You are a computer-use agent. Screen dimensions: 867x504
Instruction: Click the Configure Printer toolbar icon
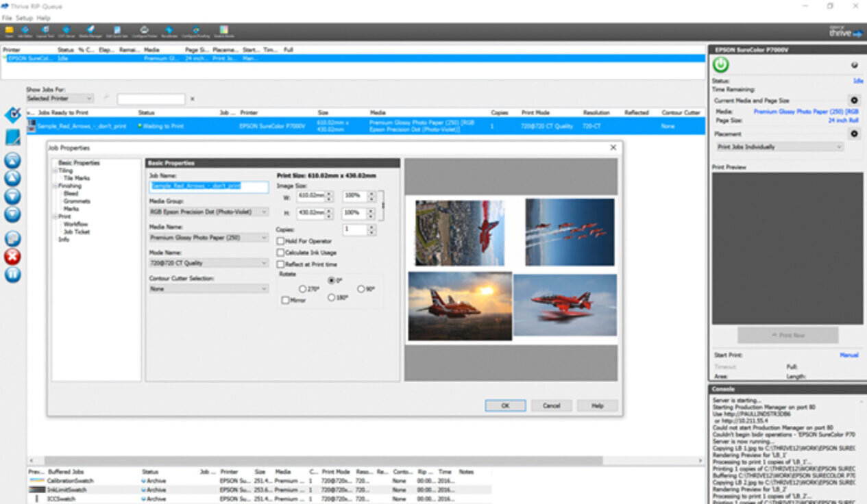pyautogui.click(x=145, y=31)
